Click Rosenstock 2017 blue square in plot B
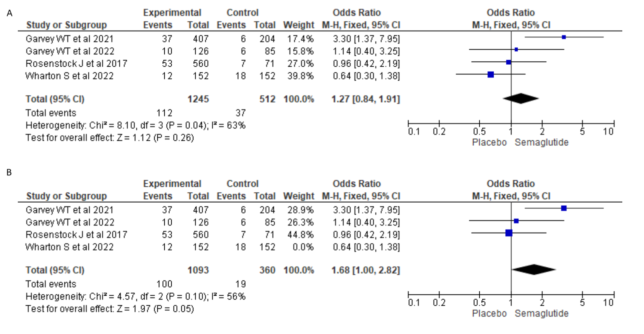This screenshot has height=334, width=644. pyautogui.click(x=509, y=233)
